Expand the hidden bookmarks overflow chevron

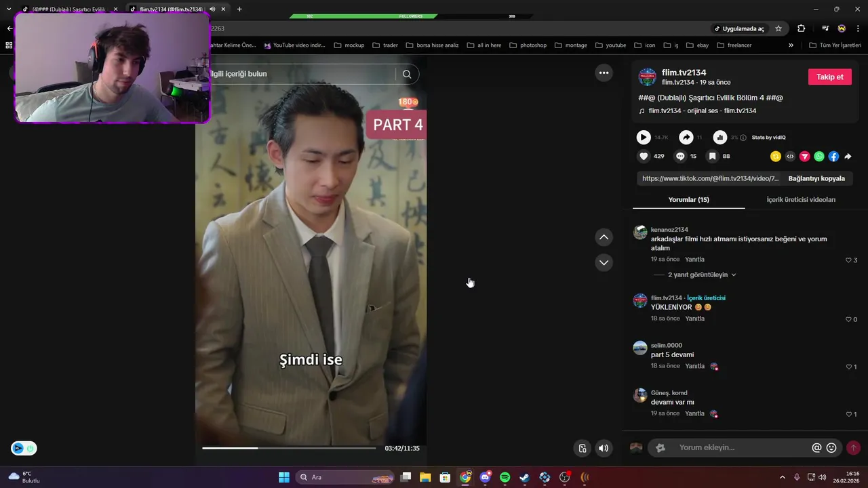click(x=791, y=45)
